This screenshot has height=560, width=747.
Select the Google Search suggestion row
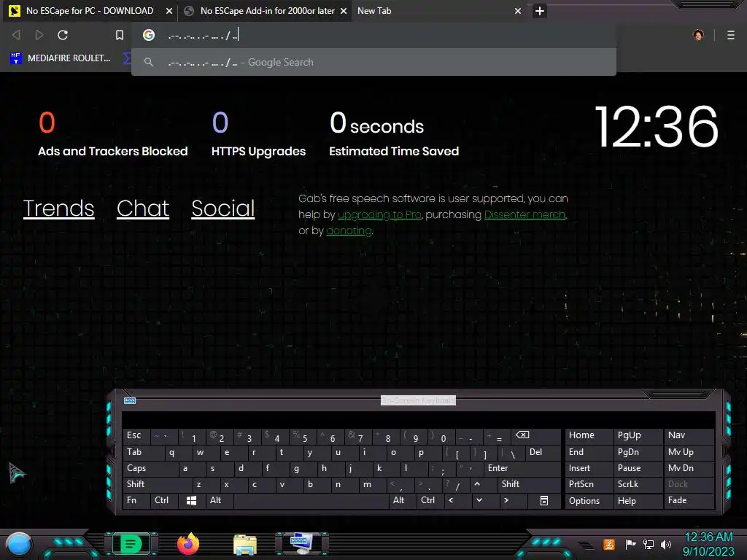(x=373, y=63)
